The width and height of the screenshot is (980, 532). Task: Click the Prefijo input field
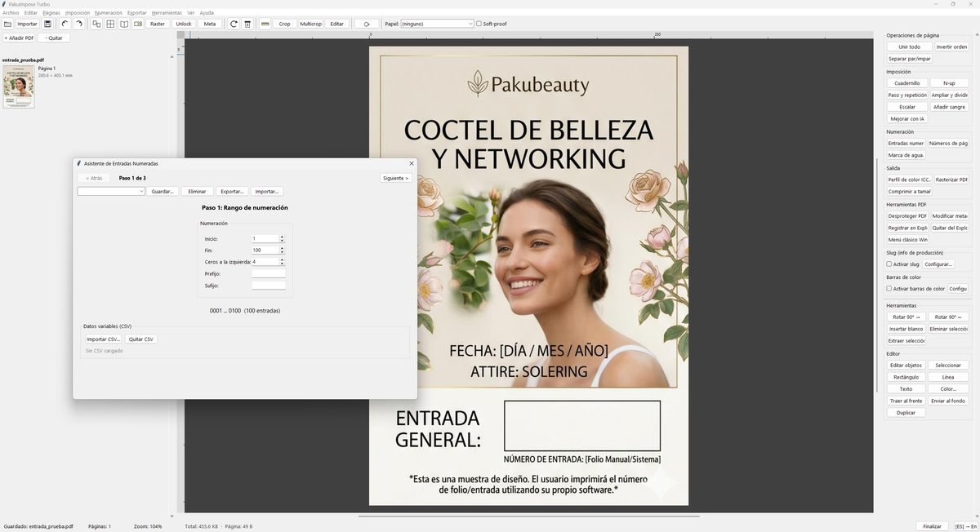click(269, 273)
